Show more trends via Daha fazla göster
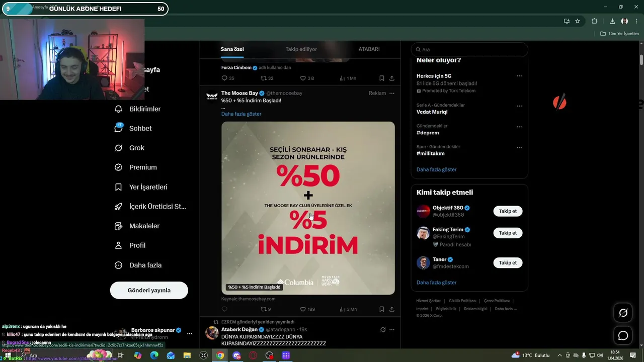This screenshot has height=362, width=644. [x=436, y=169]
